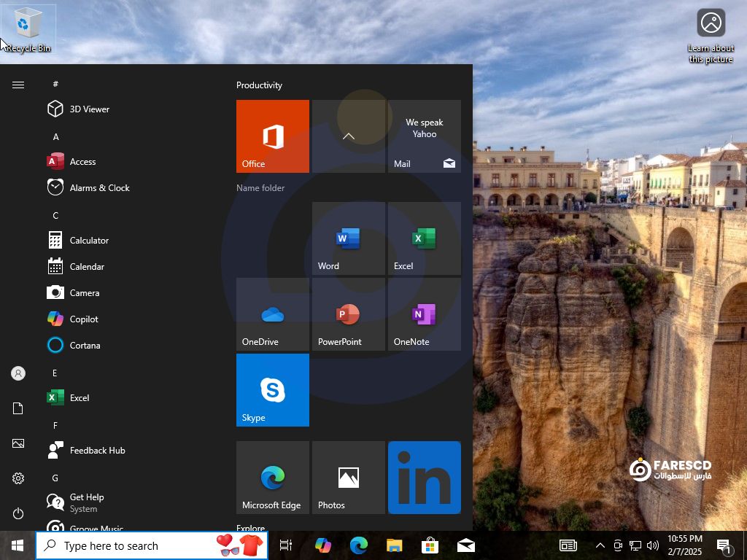Open the Excel tile in the Productivity folder
The image size is (747, 560).
425,238
